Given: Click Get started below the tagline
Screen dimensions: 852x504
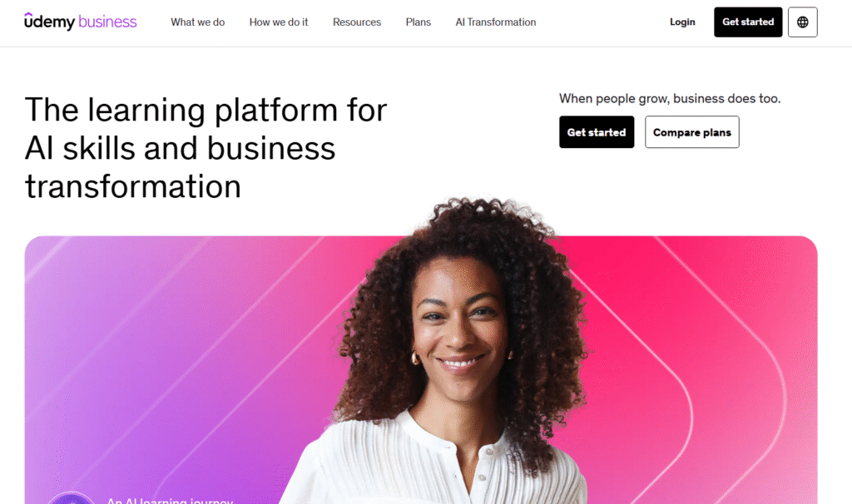Looking at the screenshot, I should point(597,132).
